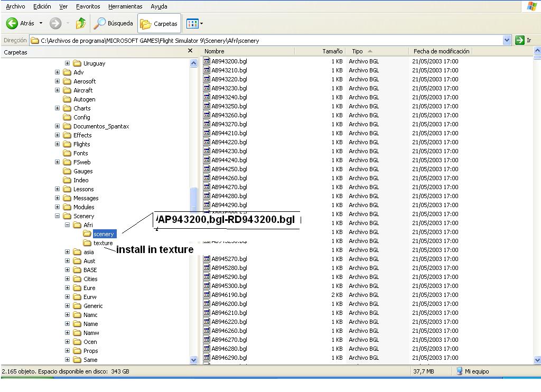The height and width of the screenshot is (392, 541).
Task: Click the Mi equipo icon in the status bar
Action: tap(459, 371)
